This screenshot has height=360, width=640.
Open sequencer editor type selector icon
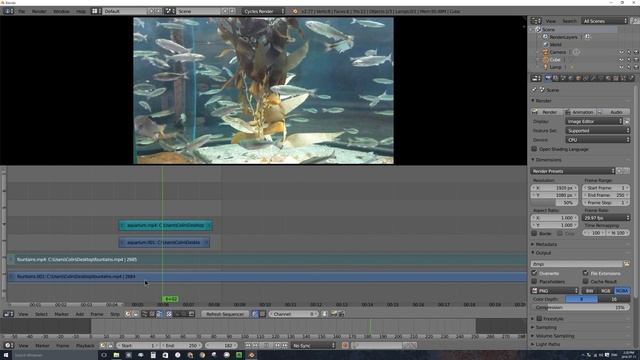coord(9,314)
